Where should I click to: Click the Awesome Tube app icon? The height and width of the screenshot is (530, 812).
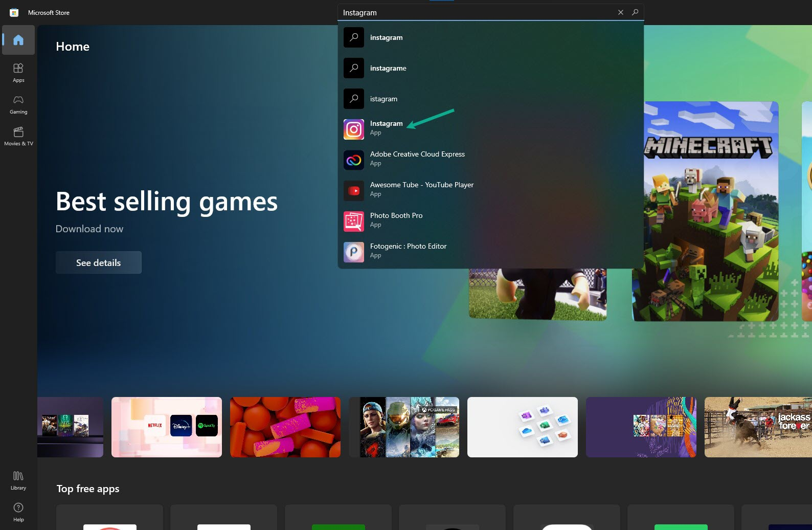click(x=354, y=191)
